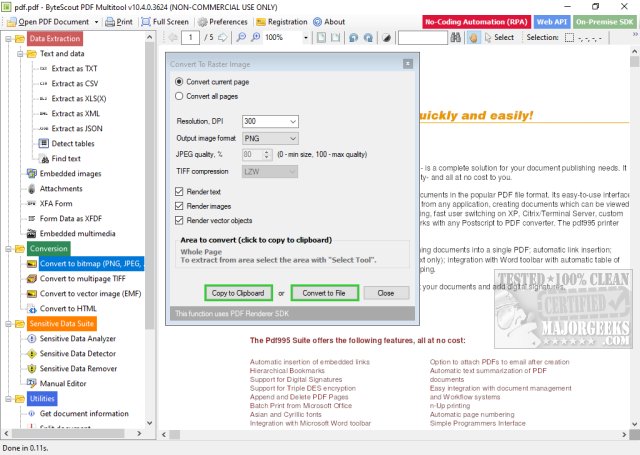The height and width of the screenshot is (455, 640).
Task: Click the Sensitive Data Remover shield icon
Action: click(x=31, y=368)
